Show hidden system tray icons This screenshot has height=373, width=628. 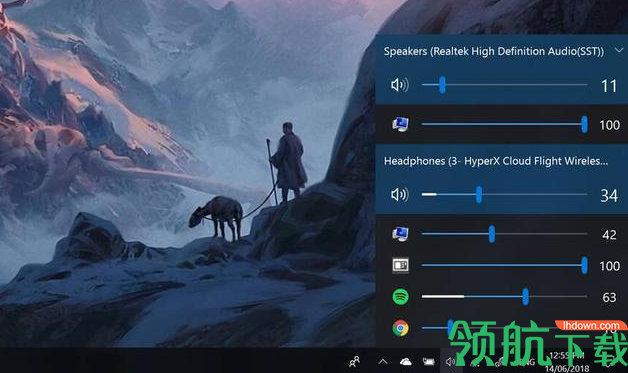pyautogui.click(x=383, y=362)
